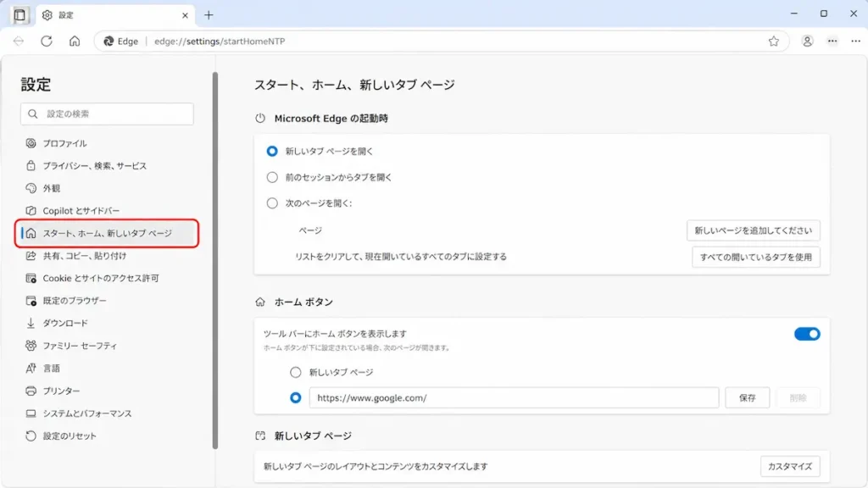Open プロファイル settings section
The image size is (868, 488).
pos(107,143)
